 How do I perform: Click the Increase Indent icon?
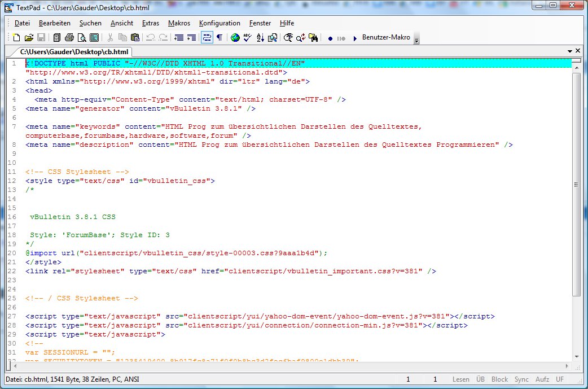coord(192,37)
